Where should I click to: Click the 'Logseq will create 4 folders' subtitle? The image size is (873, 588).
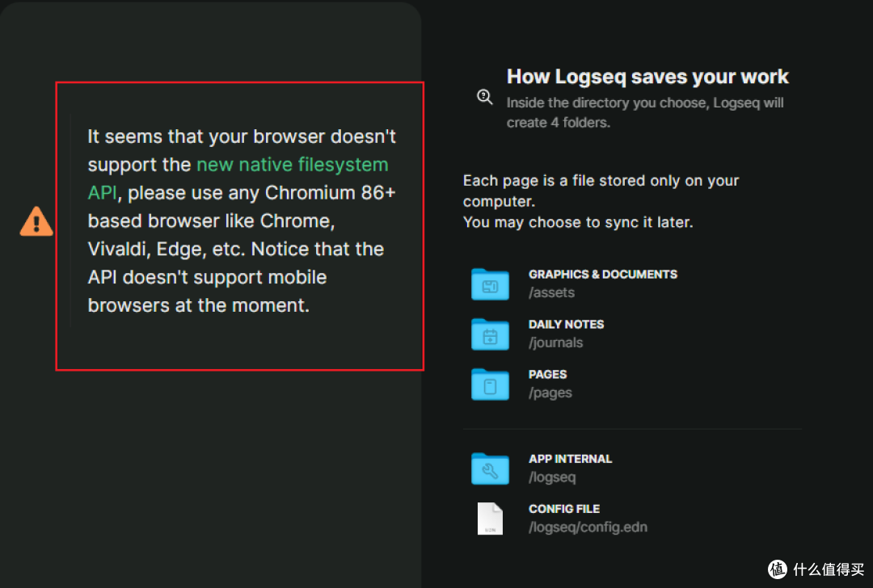pyautogui.click(x=645, y=112)
